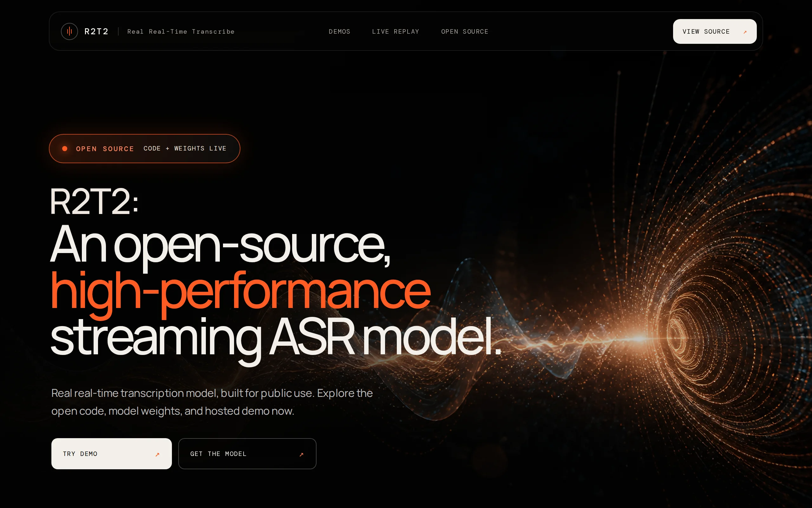Click the Open Source code + weights pill
Image resolution: width=812 pixels, height=508 pixels.
tap(145, 149)
